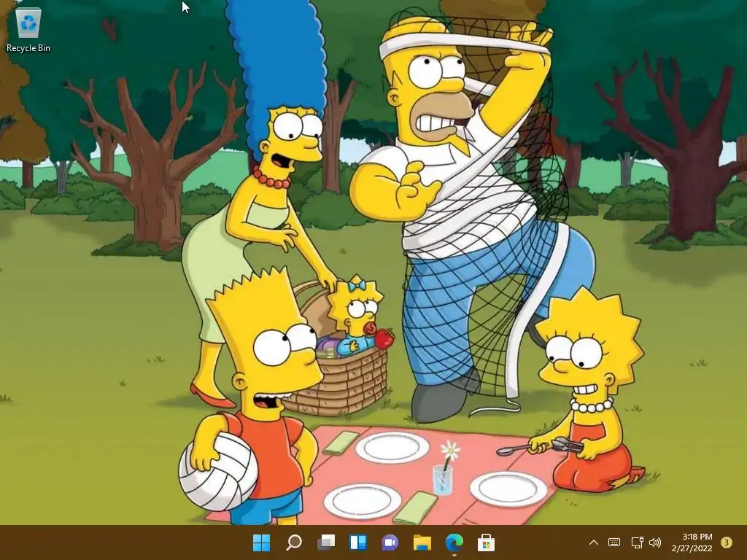Select the Recycle Bin desktop icon
This screenshot has height=560, width=747.
pyautogui.click(x=28, y=28)
